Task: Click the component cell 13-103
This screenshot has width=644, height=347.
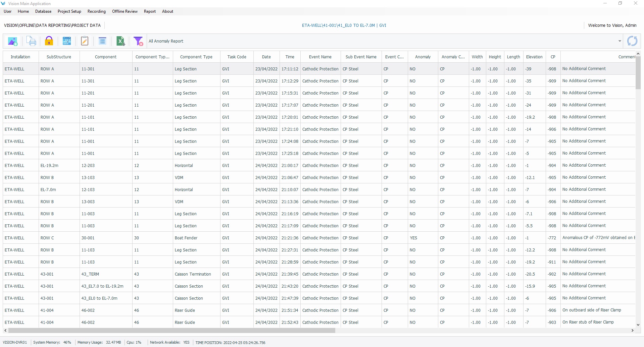Action: click(106, 178)
